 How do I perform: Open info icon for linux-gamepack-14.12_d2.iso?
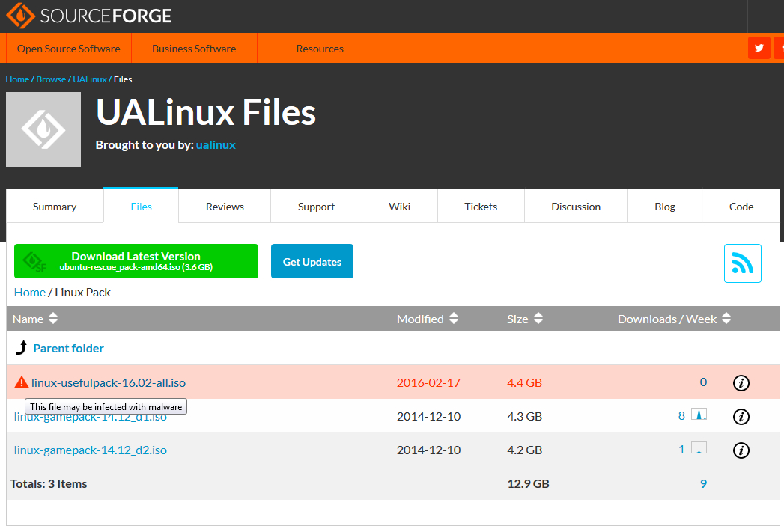[x=741, y=450]
